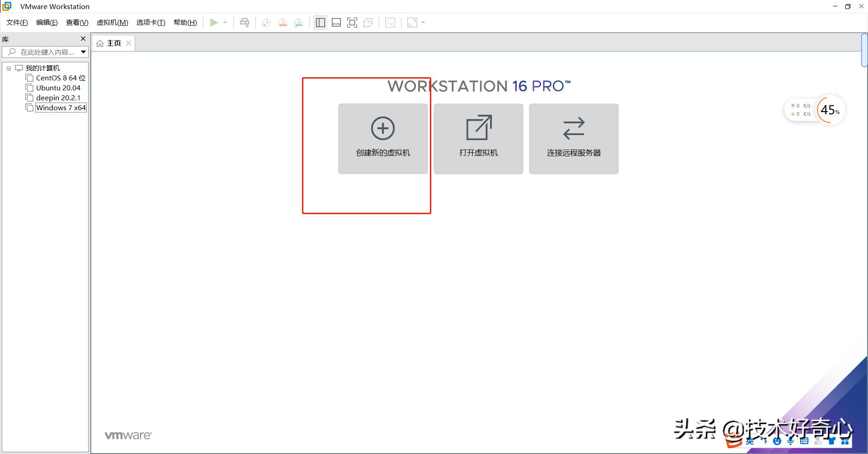Open the input method toolbox grid icon
Viewport: 868px width, 454px height.
(x=845, y=441)
